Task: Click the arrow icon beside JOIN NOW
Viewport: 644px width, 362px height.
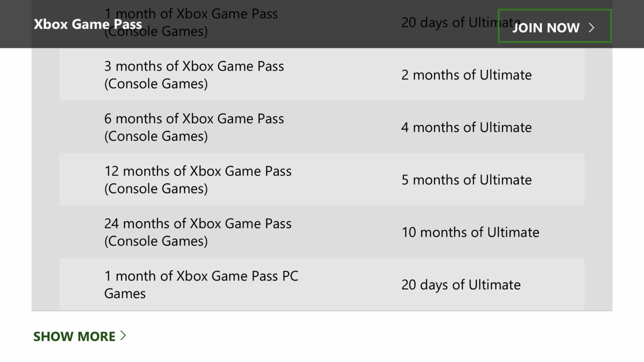Action: coord(592,27)
